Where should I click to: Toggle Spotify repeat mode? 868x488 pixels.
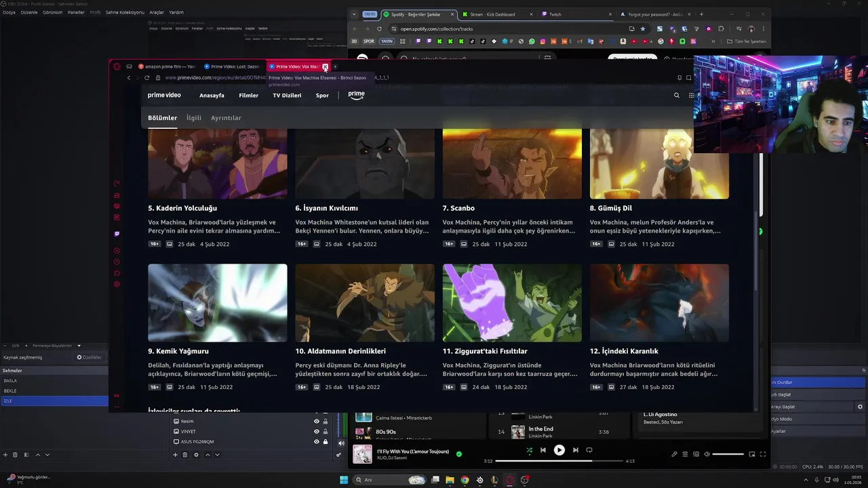coord(589,450)
